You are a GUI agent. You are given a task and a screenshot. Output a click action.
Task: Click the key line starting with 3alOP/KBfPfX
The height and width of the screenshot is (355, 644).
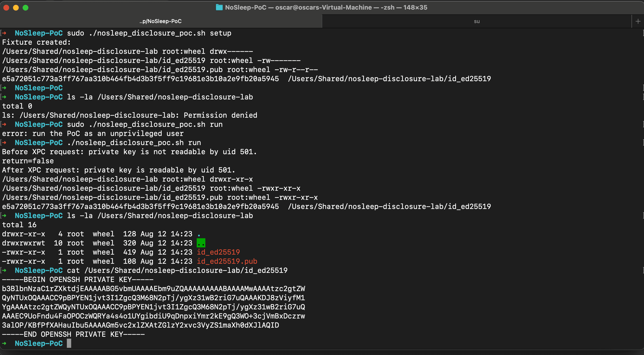coord(140,325)
